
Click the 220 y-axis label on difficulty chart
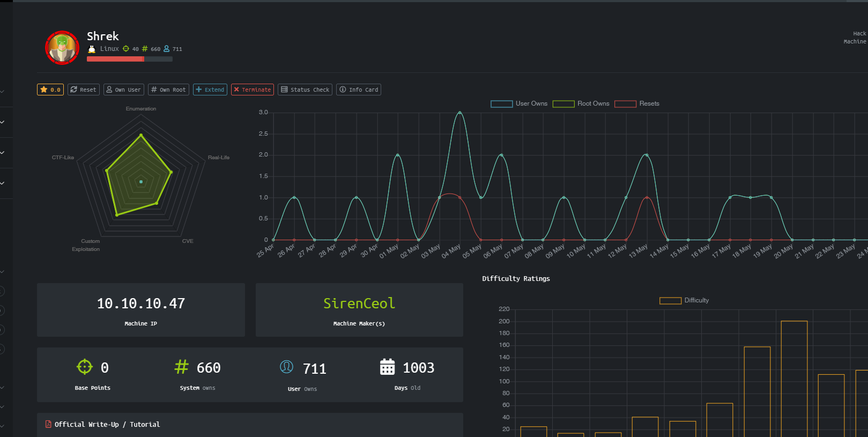click(504, 309)
